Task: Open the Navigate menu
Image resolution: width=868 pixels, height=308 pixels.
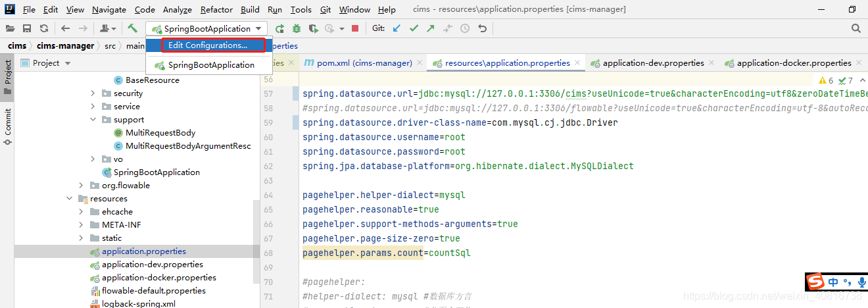Action: pyautogui.click(x=109, y=9)
